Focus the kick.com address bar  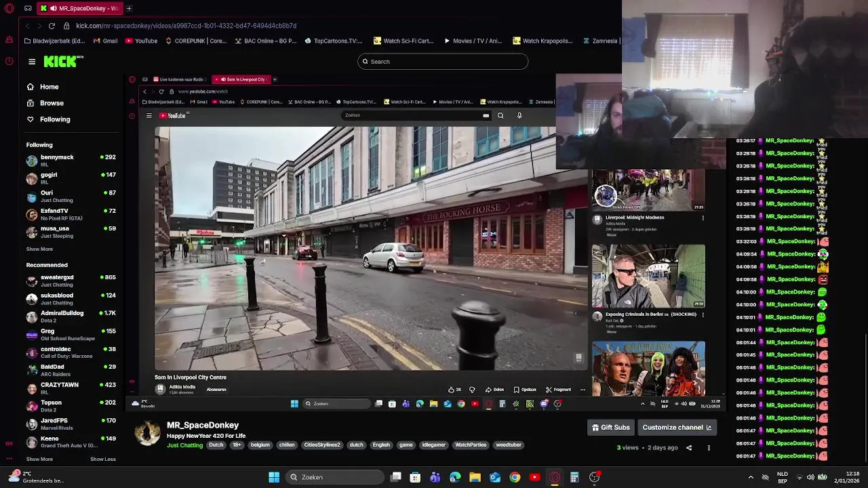click(x=186, y=26)
